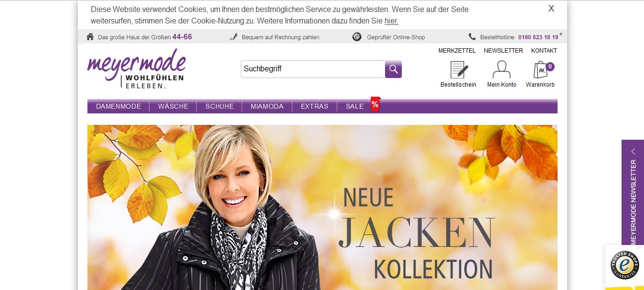Image resolution: width=644 pixels, height=290 pixels.
Task: Click the house icon in info bar
Action: point(90,37)
